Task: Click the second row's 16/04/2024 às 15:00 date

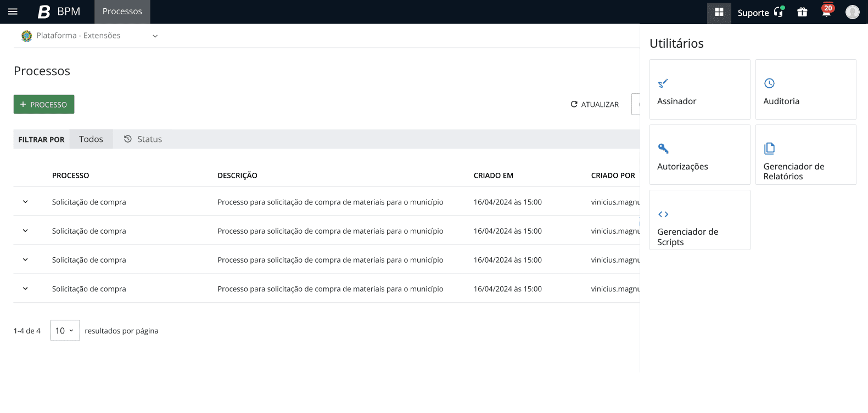Action: pyautogui.click(x=507, y=231)
